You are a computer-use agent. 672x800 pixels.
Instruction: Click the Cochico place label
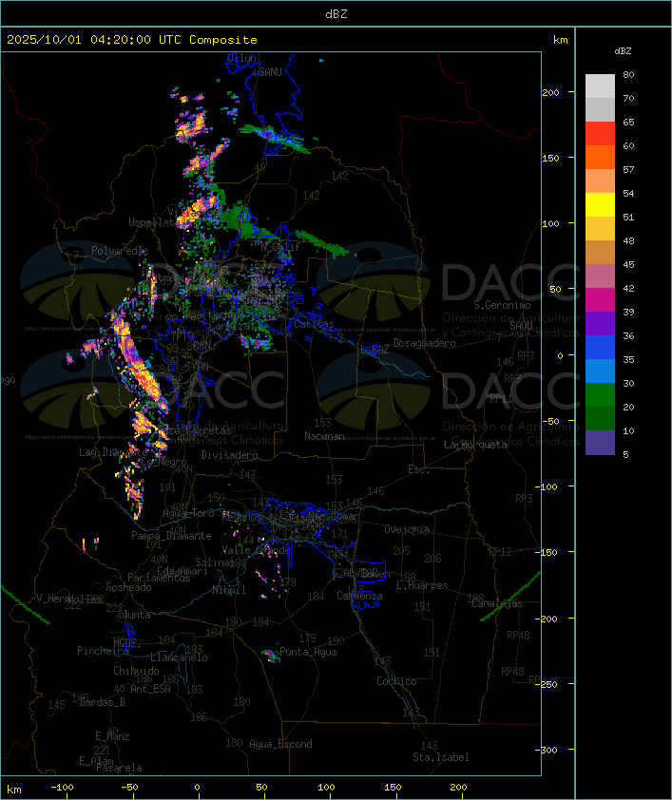click(x=396, y=681)
